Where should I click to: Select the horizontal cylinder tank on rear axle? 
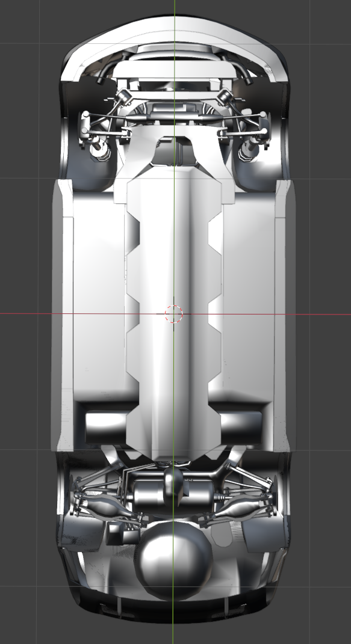click(x=173, y=497)
